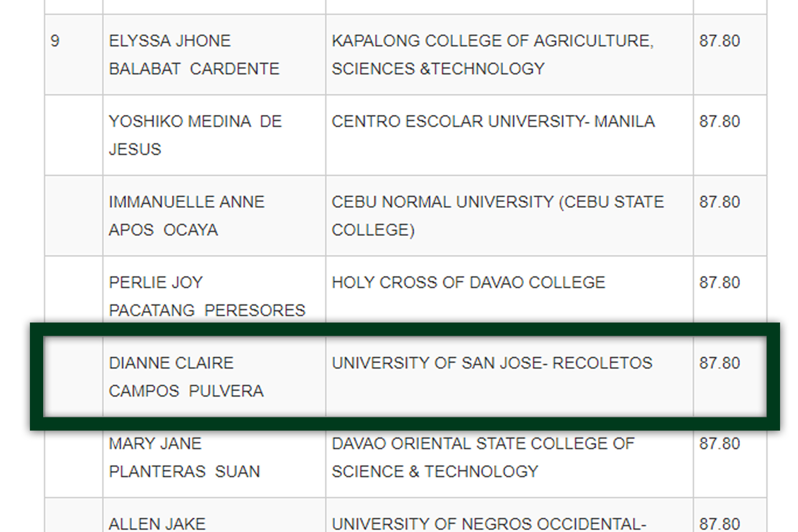Click University of San Jose- Recoletos cell
Image resolution: width=798 pixels, height=532 pixels.
pyautogui.click(x=509, y=376)
